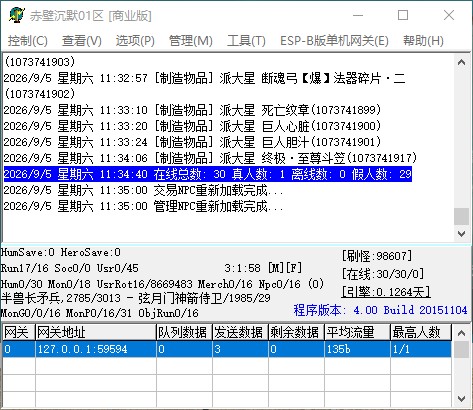The width and height of the screenshot is (473, 410).
Task: Click the Run17/16 Soc0/0 status line
Action: tap(70, 268)
